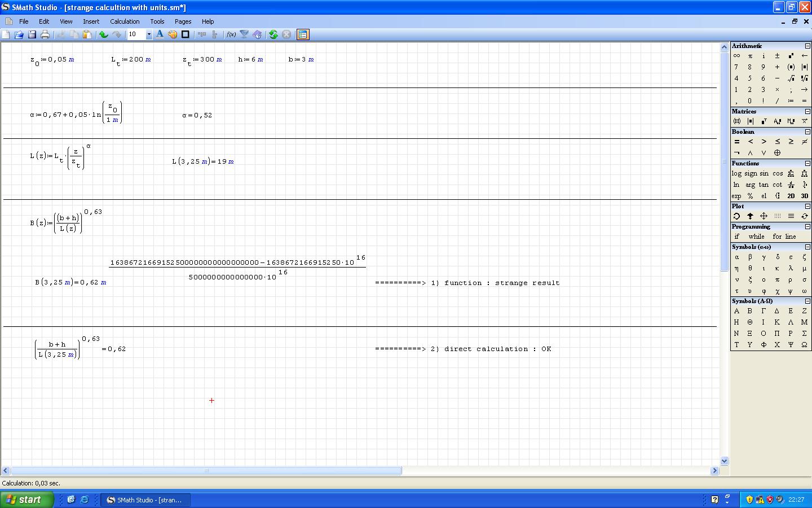Toggle the border box toolbar button
Screen dimensions: 812x508
(185, 34)
